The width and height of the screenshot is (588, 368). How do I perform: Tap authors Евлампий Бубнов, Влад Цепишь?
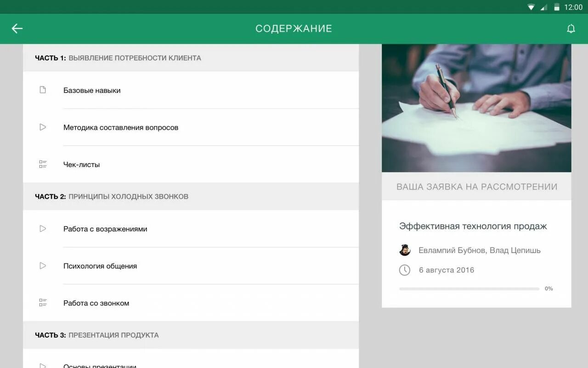[479, 250]
